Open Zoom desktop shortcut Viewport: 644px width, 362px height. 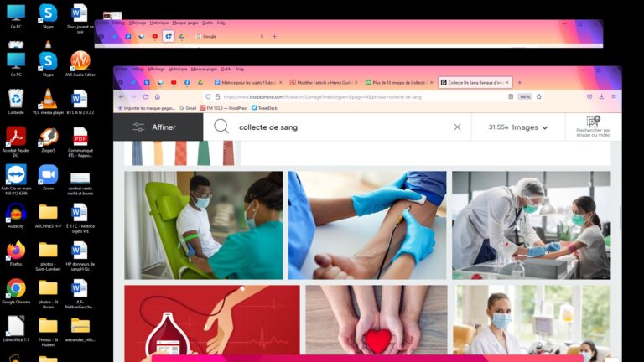tap(48, 174)
